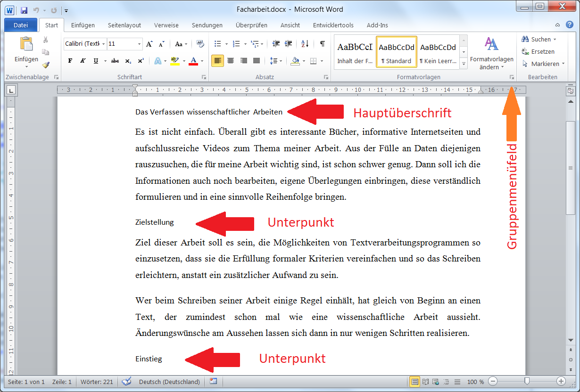Switch to print layout view in status bar
This screenshot has width=580, height=392.
[415, 382]
